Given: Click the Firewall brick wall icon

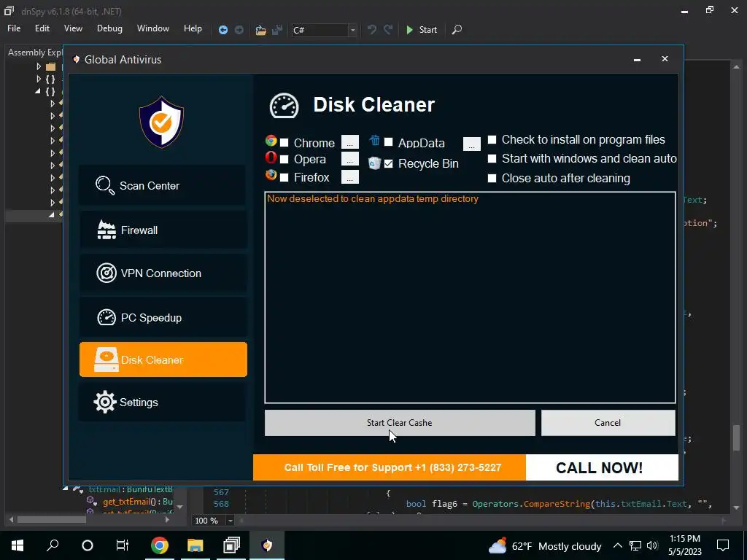Looking at the screenshot, I should [x=107, y=230].
